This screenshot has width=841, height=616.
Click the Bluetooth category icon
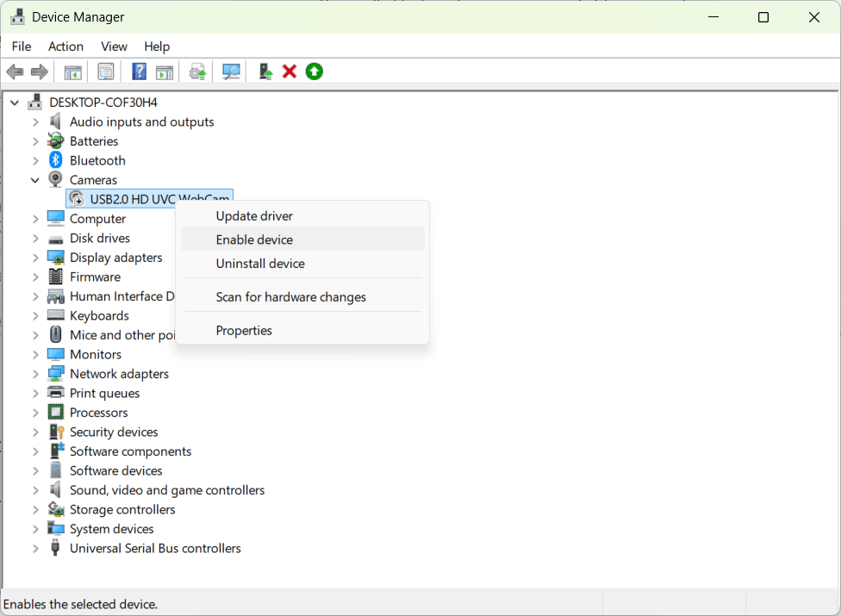pos(55,160)
